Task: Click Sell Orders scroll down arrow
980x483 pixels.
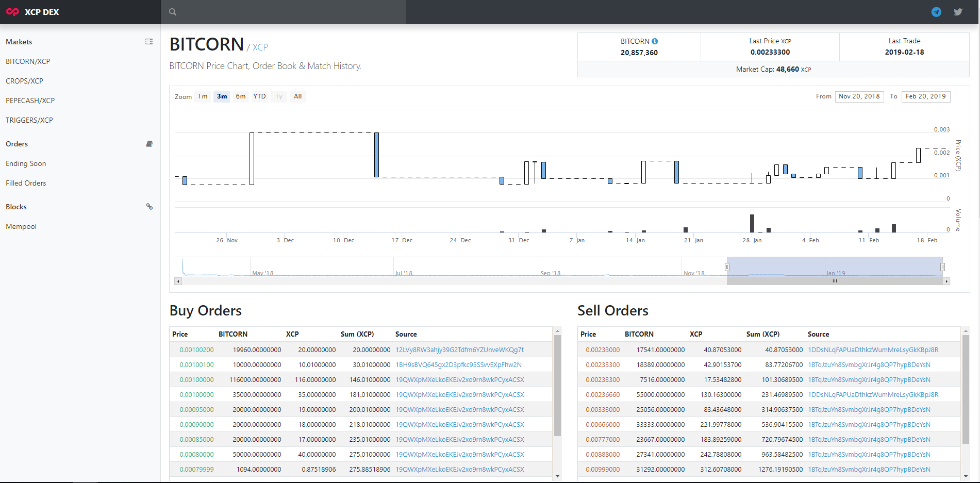Action: (x=966, y=476)
